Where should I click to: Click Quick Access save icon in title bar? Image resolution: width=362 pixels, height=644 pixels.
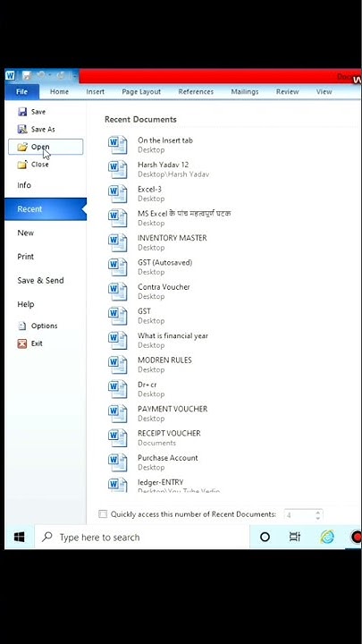(x=27, y=75)
